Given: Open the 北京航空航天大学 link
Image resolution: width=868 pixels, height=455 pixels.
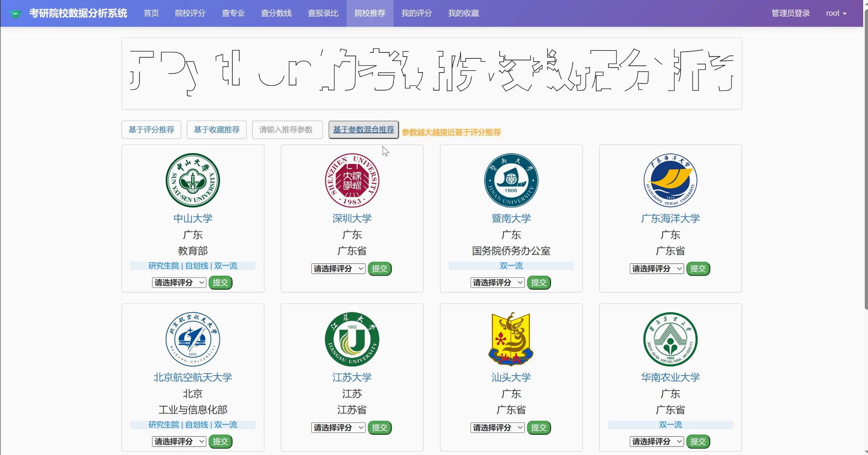Looking at the screenshot, I should tap(193, 377).
